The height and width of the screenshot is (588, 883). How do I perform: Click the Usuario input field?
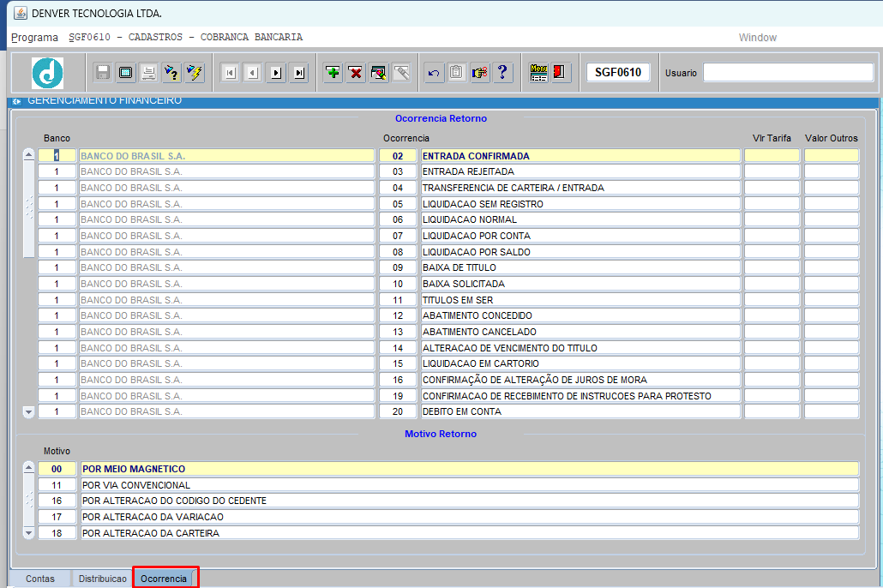pos(788,73)
